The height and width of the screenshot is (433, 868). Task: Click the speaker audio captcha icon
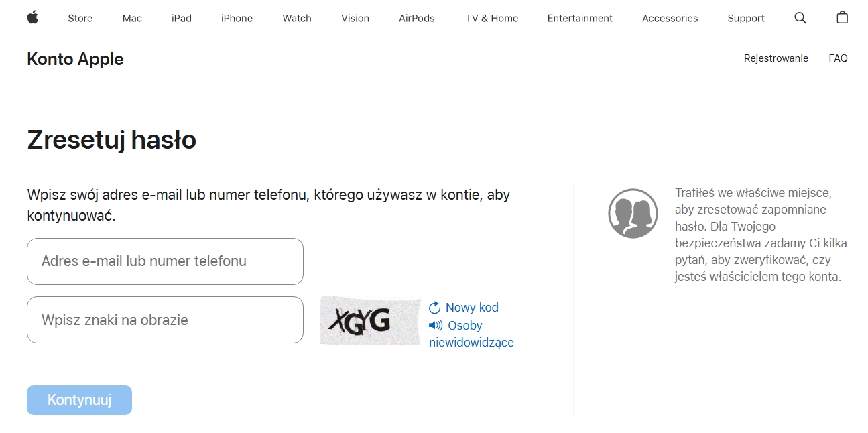tap(436, 326)
